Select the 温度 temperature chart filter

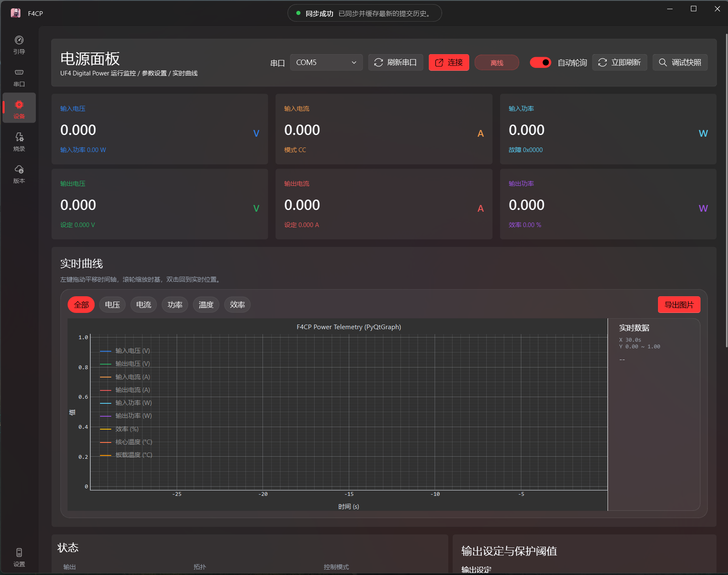pyautogui.click(x=206, y=305)
